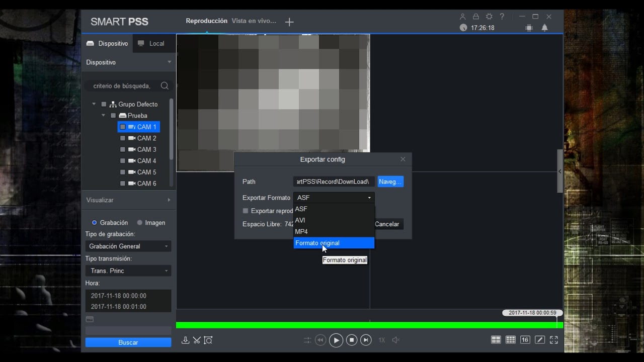
Task: Enable Exportar reproductor checkbox
Action: click(246, 211)
